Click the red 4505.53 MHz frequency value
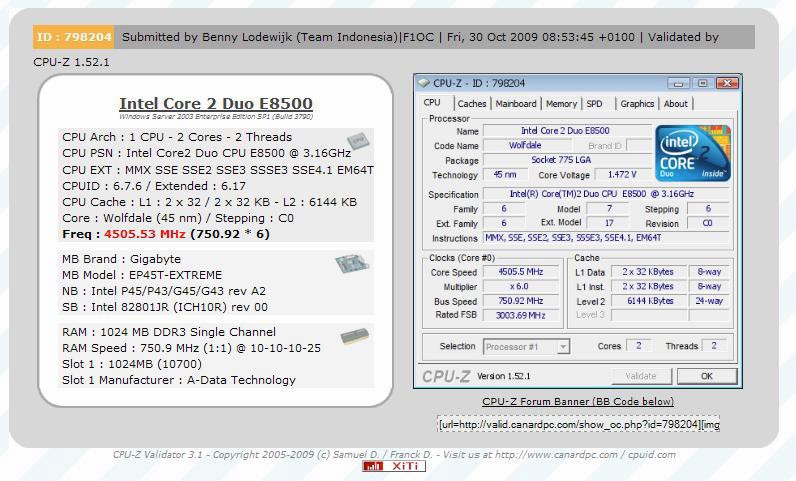The height and width of the screenshot is (481, 796). coord(145,234)
